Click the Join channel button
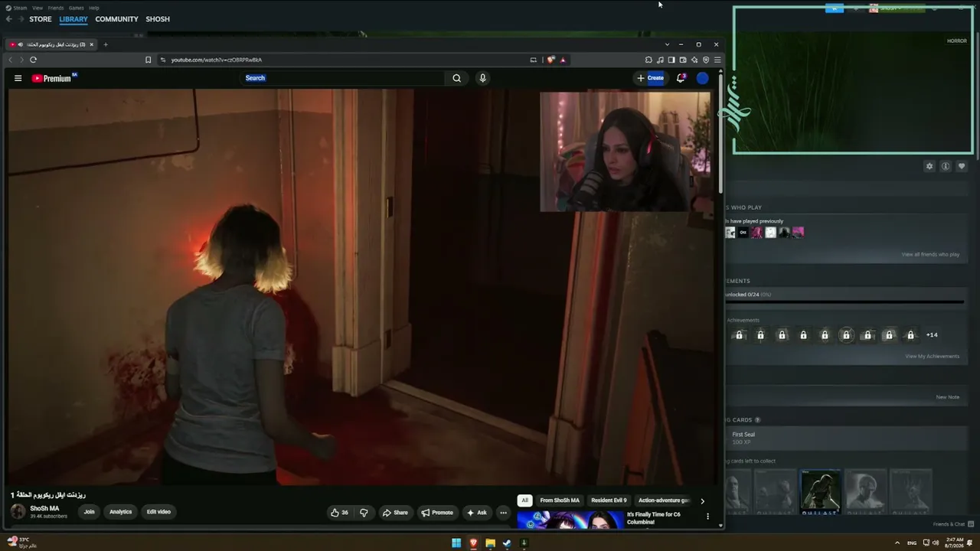Image resolution: width=980 pixels, height=551 pixels. 90,512
